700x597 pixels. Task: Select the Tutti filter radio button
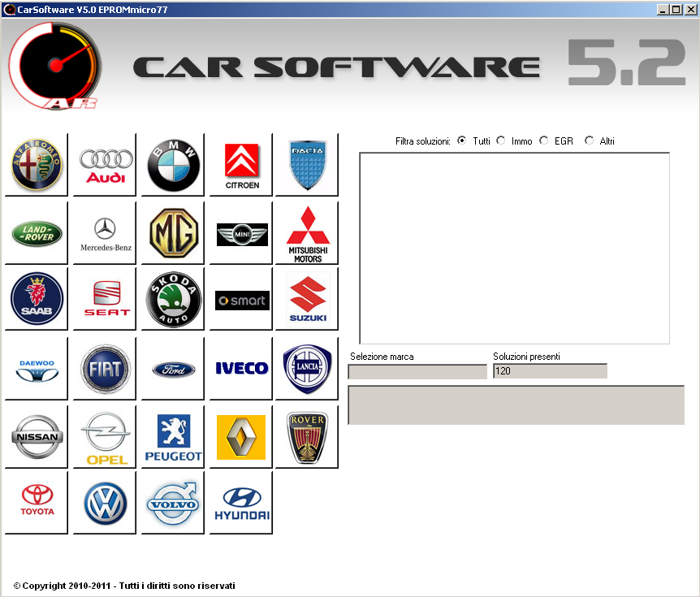462,141
